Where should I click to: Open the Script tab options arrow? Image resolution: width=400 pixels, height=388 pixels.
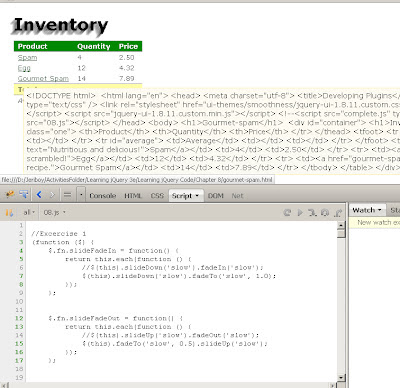[197, 196]
